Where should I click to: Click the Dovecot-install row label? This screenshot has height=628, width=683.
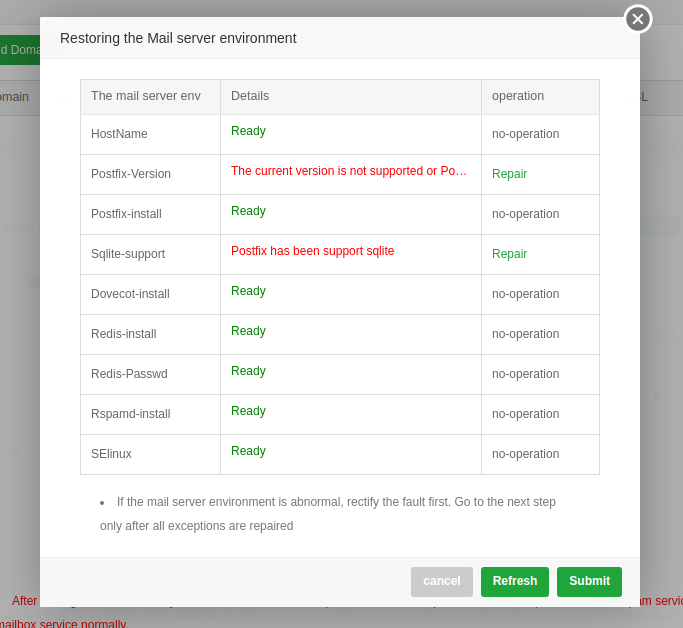click(130, 294)
